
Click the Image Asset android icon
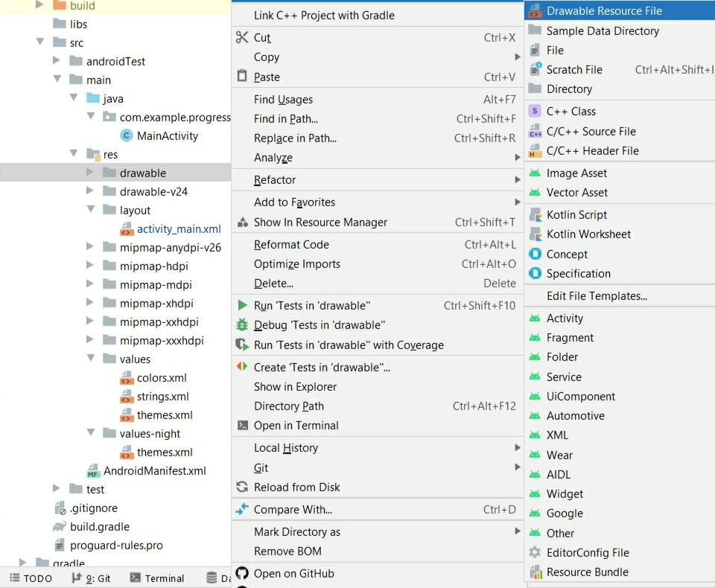[535, 173]
